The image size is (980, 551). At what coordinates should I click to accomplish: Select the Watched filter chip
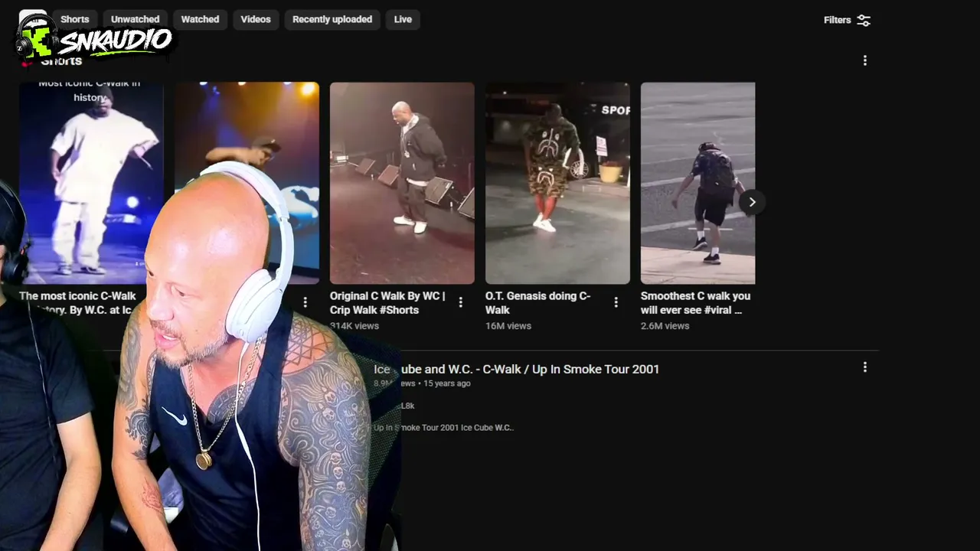pyautogui.click(x=200, y=19)
